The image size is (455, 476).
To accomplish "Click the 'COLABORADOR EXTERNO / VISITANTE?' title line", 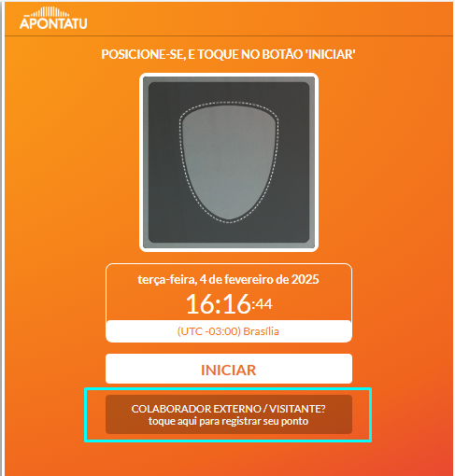I will 228,409.
